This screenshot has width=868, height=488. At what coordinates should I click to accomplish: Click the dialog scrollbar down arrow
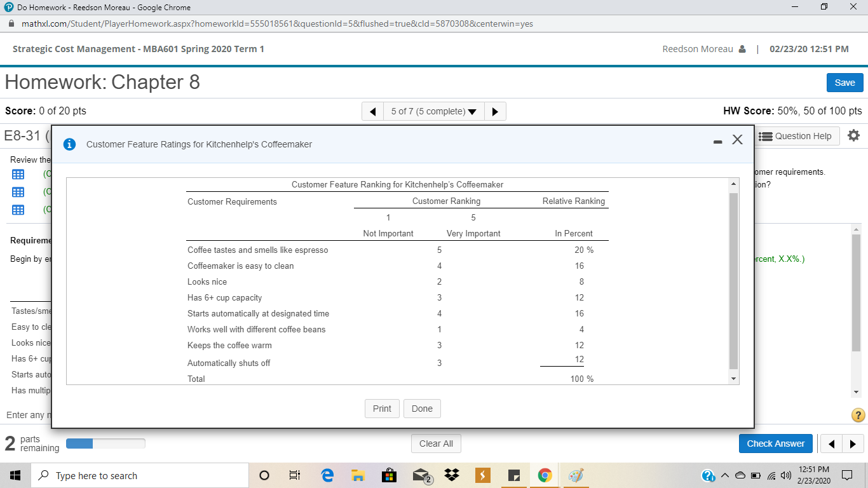click(x=732, y=379)
